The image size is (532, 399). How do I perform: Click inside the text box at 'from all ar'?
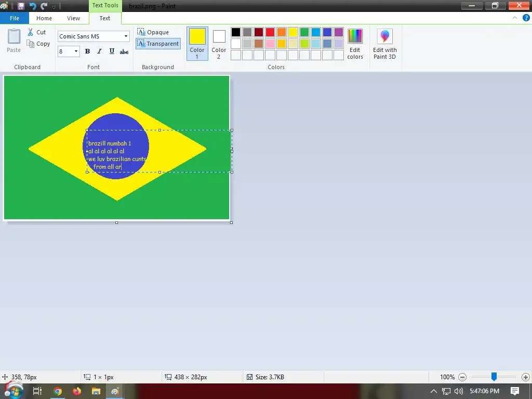pos(107,167)
